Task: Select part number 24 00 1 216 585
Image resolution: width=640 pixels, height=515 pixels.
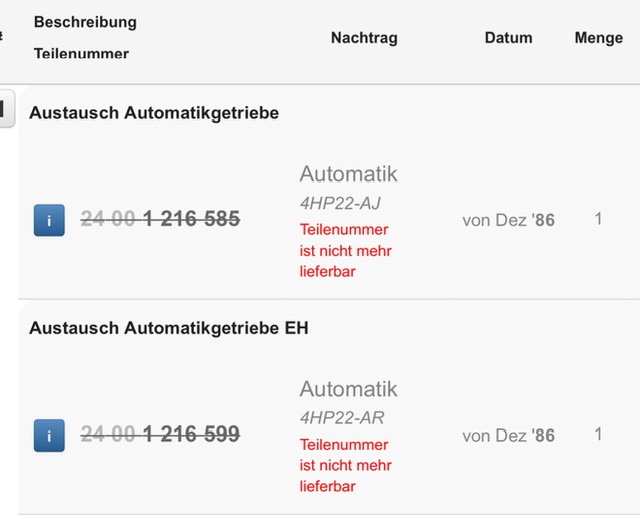Action: (160, 219)
